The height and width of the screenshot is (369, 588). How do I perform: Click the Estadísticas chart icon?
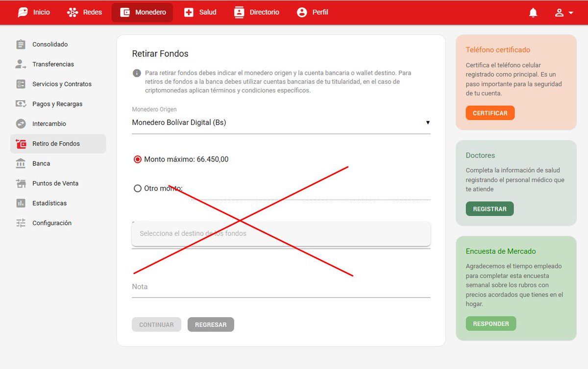coord(21,203)
